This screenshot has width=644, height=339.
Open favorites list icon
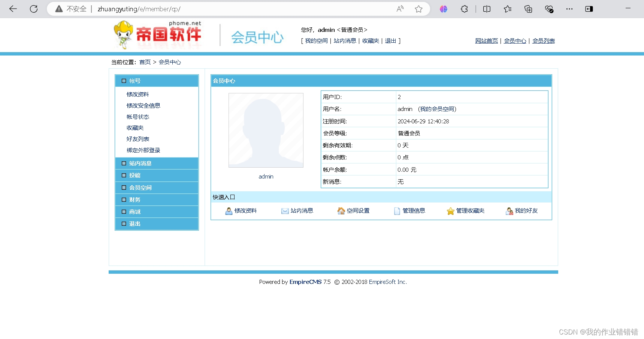click(x=508, y=9)
